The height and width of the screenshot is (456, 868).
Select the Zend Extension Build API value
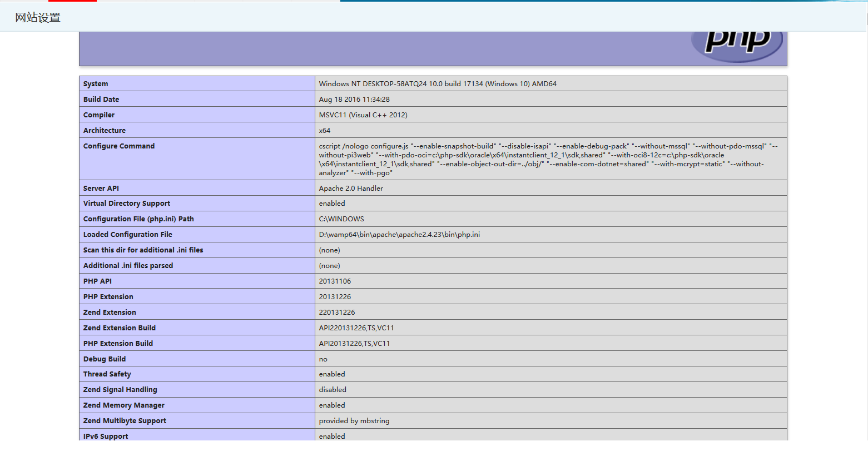[356, 328]
